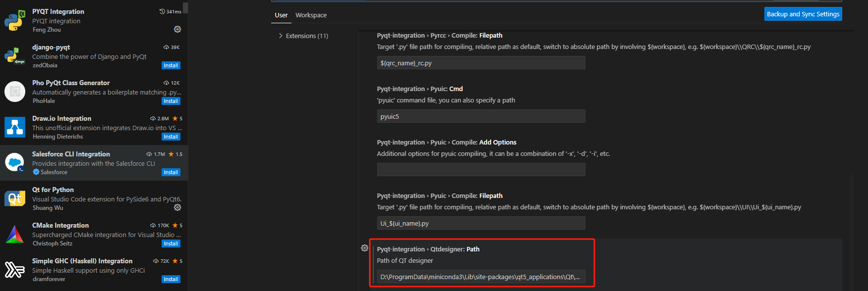This screenshot has width=868, height=291.
Task: Select the 'Salesforce CLI Integration' extension title
Action: point(71,154)
